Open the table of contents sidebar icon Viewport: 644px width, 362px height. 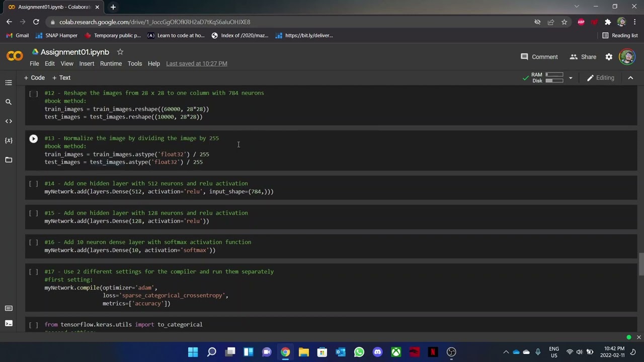point(9,82)
